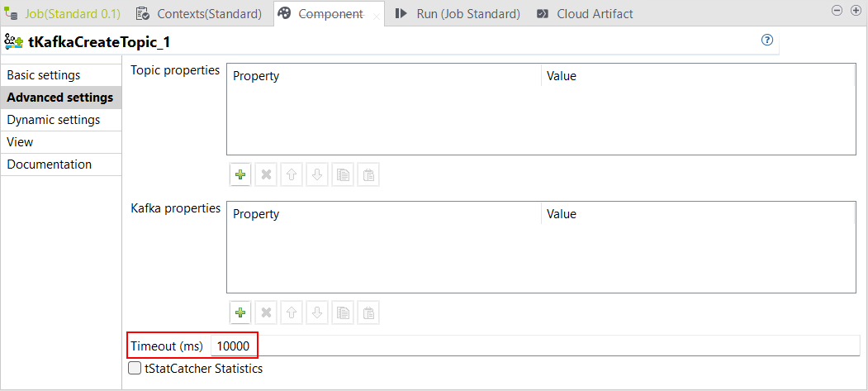Viewport: 868px width, 391px height.
Task: Open the Documentation section
Action: click(50, 165)
